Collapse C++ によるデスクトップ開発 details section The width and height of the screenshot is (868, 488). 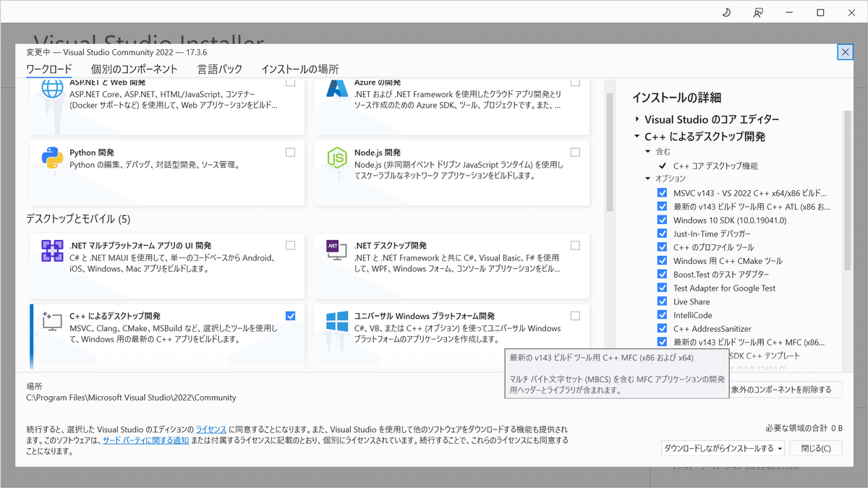coord(637,137)
